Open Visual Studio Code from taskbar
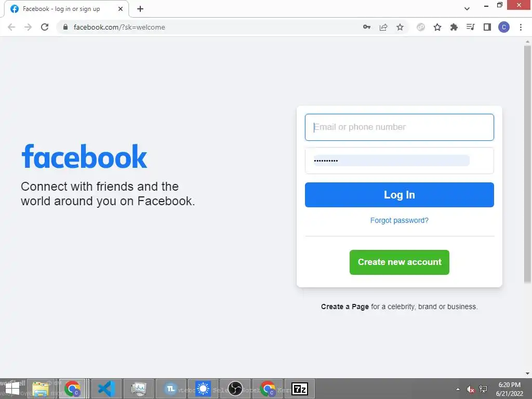 coord(107,389)
